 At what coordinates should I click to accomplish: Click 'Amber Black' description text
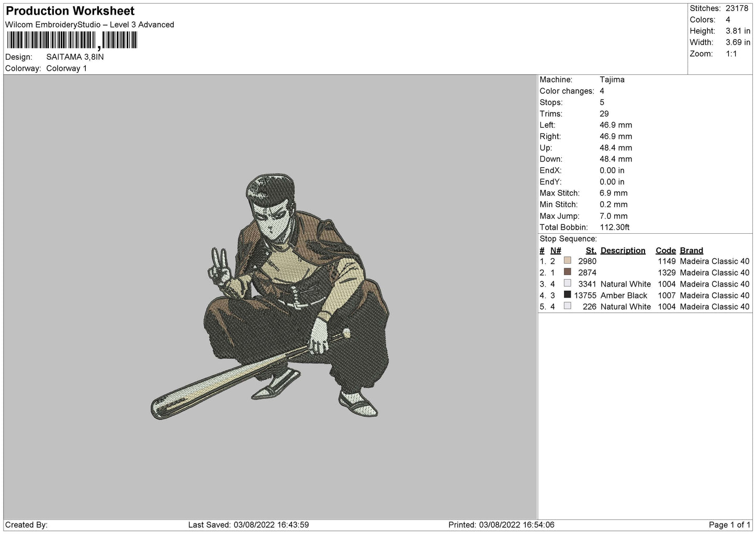click(624, 296)
